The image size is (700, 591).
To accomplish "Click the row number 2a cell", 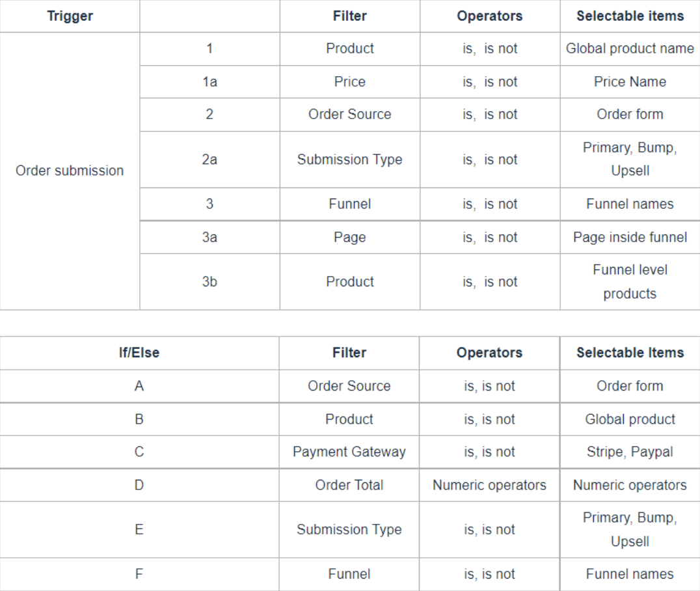I will pos(209,159).
